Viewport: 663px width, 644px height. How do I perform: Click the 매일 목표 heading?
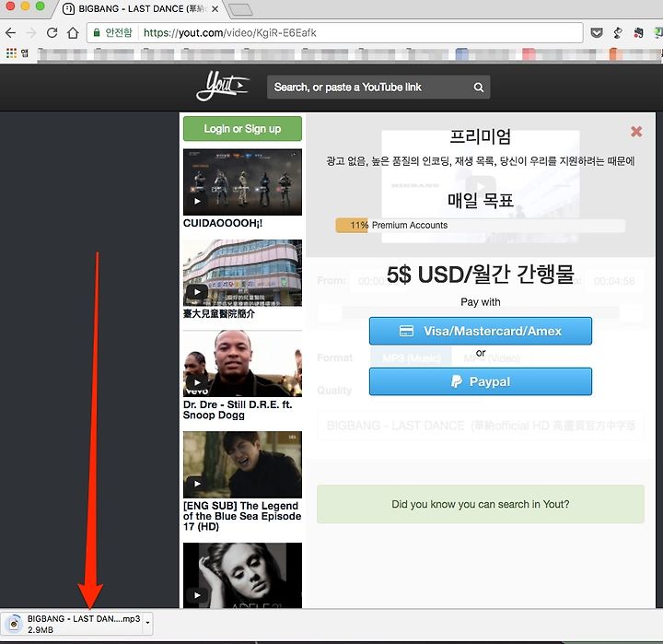pos(481,200)
